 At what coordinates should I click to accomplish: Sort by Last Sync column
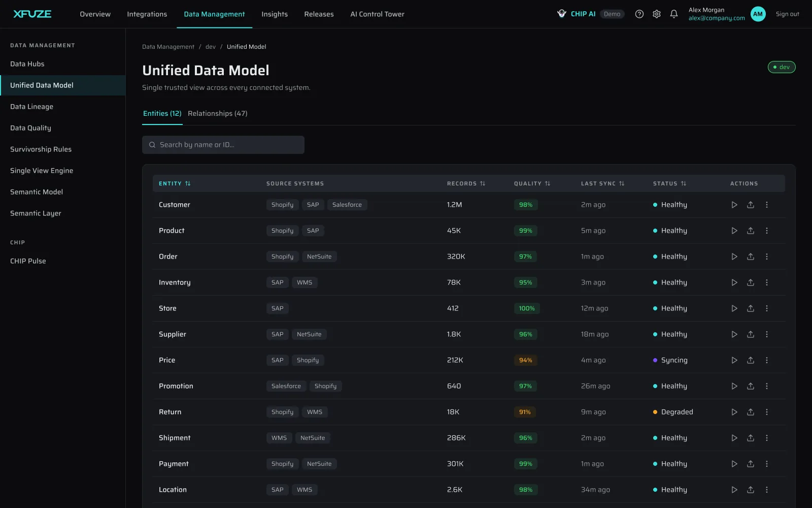(602, 183)
